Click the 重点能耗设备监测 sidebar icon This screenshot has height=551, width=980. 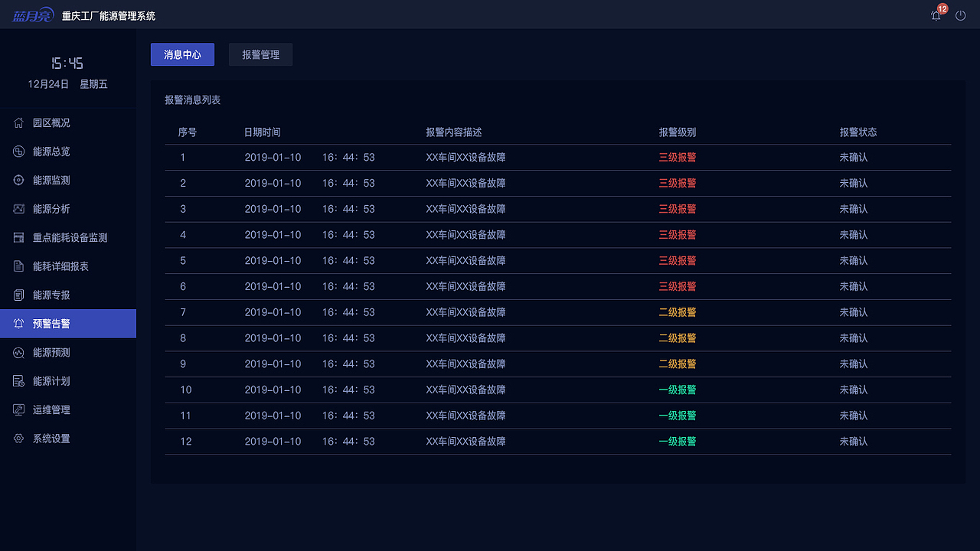[x=19, y=237]
